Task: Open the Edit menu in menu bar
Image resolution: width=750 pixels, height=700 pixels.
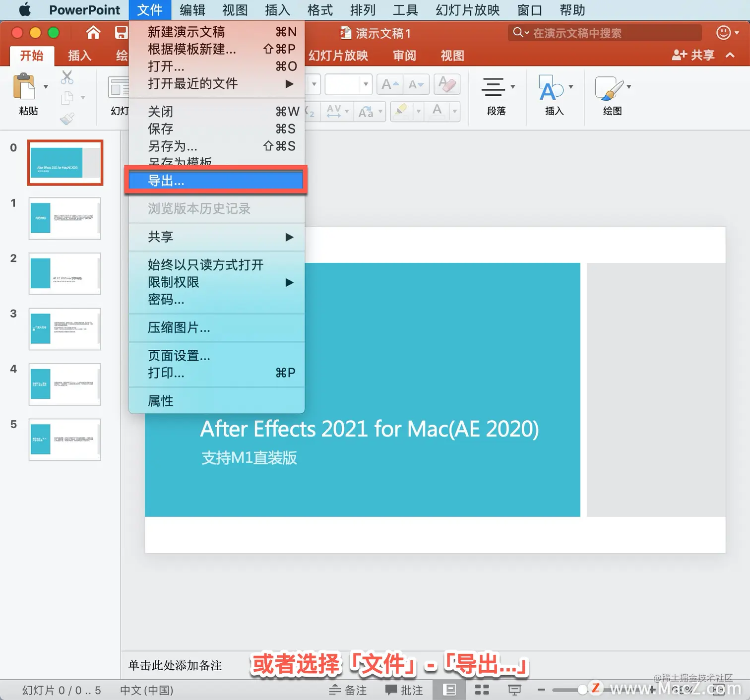Action: 192,10
